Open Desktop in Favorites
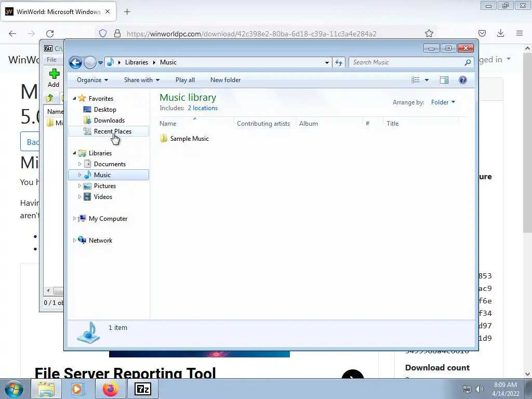 tap(105, 110)
